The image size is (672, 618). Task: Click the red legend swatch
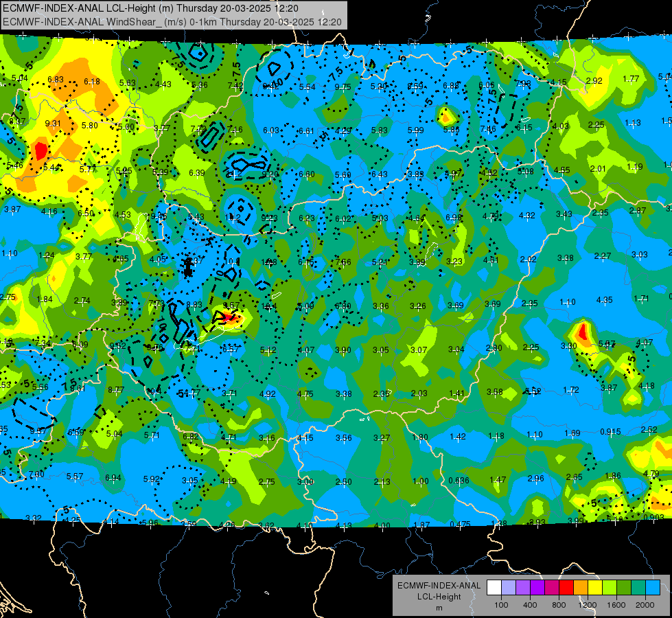566,588
